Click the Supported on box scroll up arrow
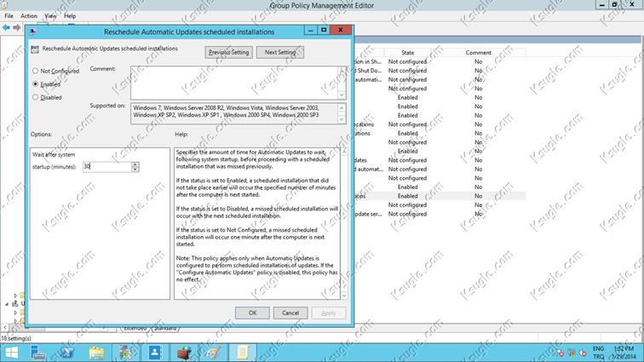 coord(342,107)
